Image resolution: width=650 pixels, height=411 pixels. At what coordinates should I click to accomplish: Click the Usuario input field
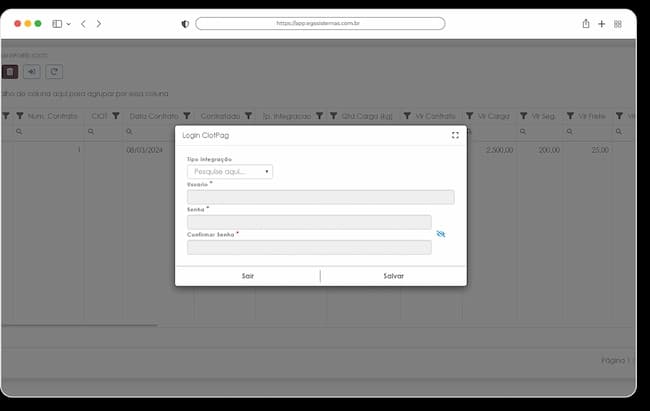pyautogui.click(x=320, y=197)
